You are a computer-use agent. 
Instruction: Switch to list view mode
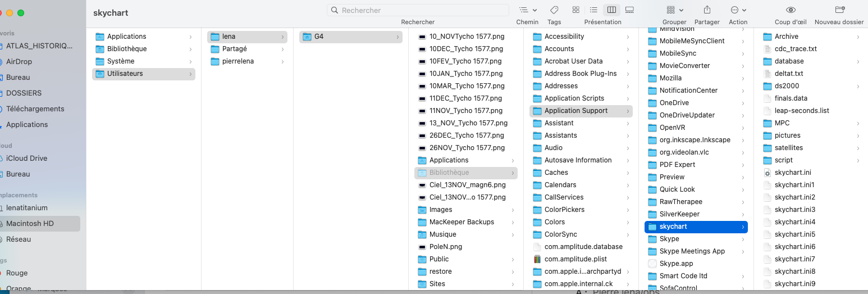(593, 10)
